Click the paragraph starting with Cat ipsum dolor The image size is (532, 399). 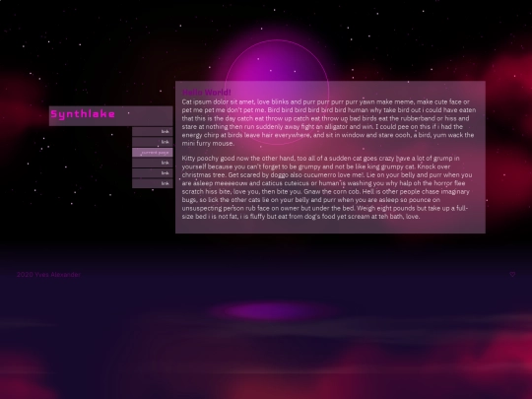(x=328, y=122)
